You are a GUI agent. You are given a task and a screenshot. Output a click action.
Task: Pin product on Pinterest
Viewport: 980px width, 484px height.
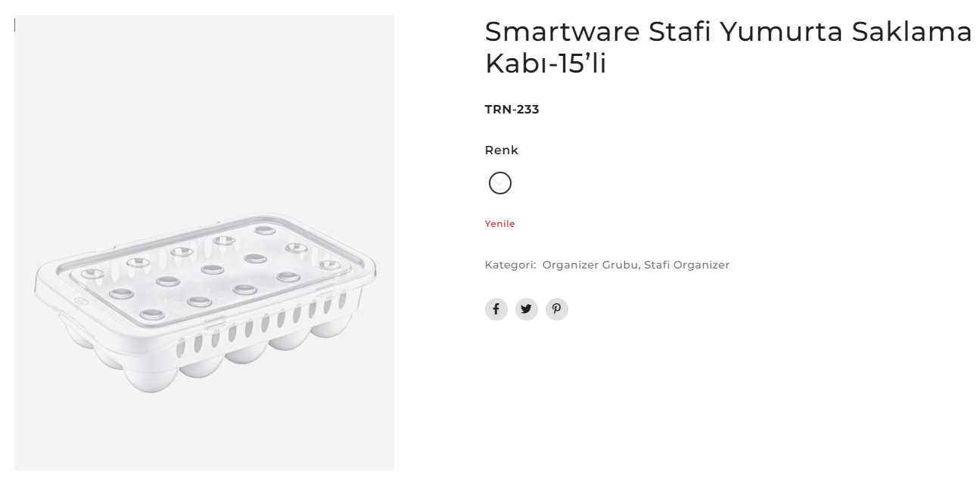(557, 309)
